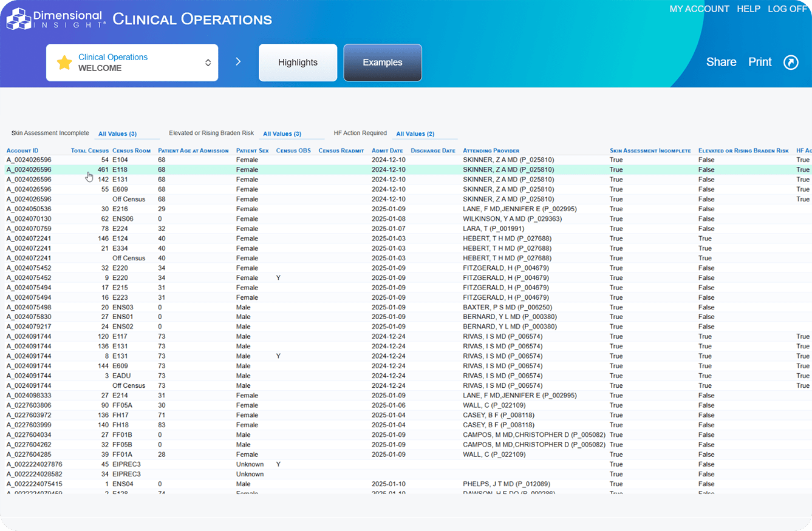Click the circled arrow export icon

click(791, 63)
